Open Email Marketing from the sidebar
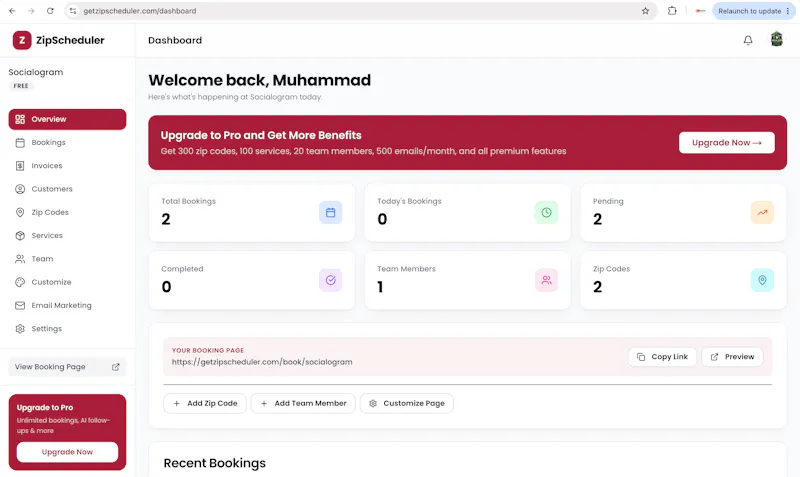This screenshot has width=800, height=477. click(67, 306)
